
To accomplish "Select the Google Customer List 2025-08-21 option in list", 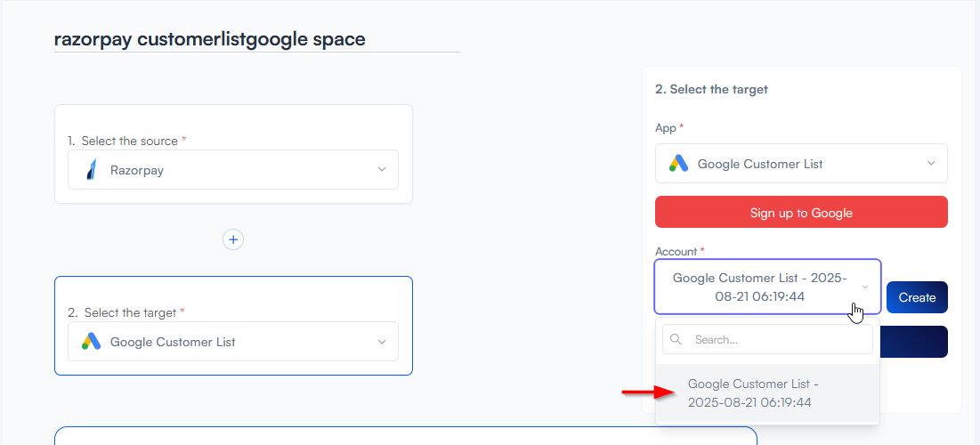I will coord(753,393).
